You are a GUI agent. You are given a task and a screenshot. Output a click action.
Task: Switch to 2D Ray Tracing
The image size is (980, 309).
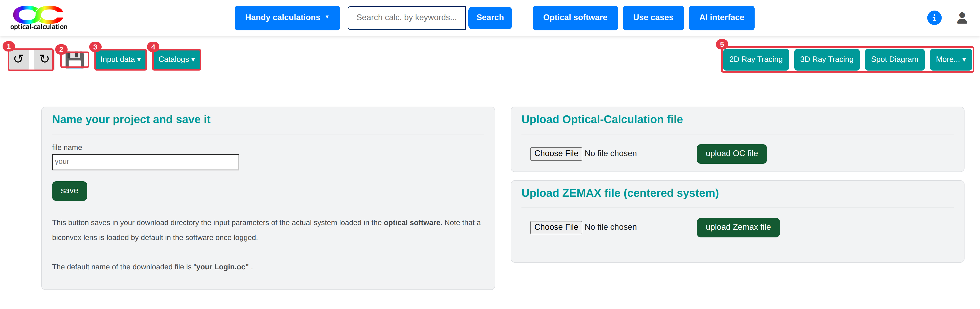(x=756, y=59)
